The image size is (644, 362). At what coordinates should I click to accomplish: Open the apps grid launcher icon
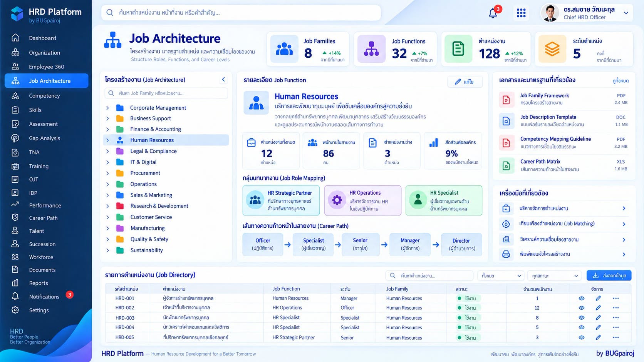click(521, 13)
